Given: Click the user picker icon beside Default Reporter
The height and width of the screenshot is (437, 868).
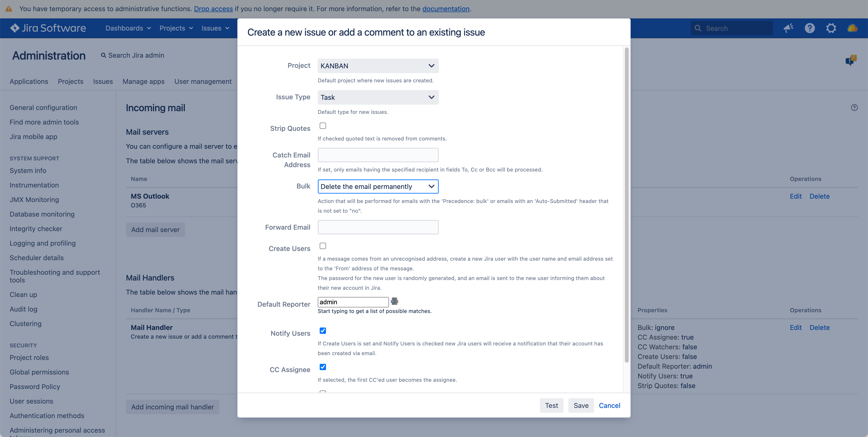Looking at the screenshot, I should pos(394,301).
